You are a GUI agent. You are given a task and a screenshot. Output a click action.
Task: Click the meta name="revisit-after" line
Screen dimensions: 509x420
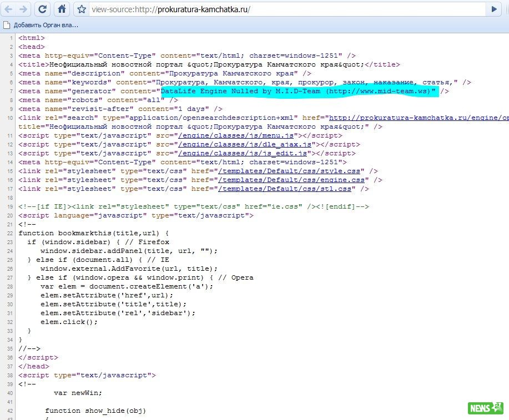(x=120, y=109)
